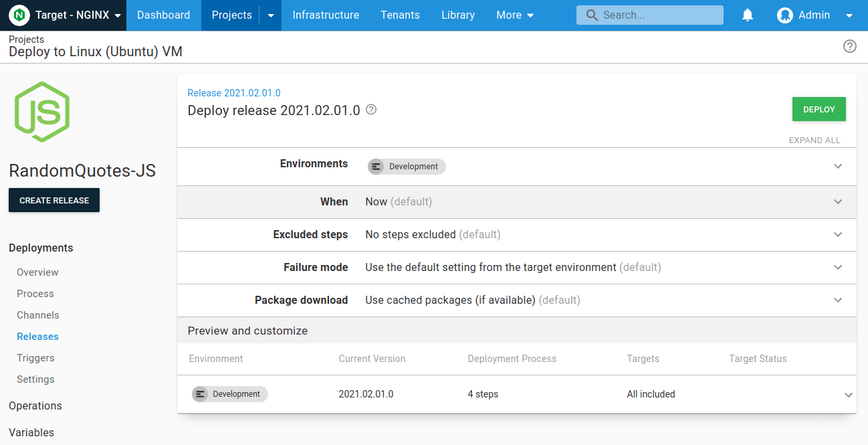This screenshot has width=868, height=445.
Task: Open help via the top-right question mark
Action: (x=849, y=46)
